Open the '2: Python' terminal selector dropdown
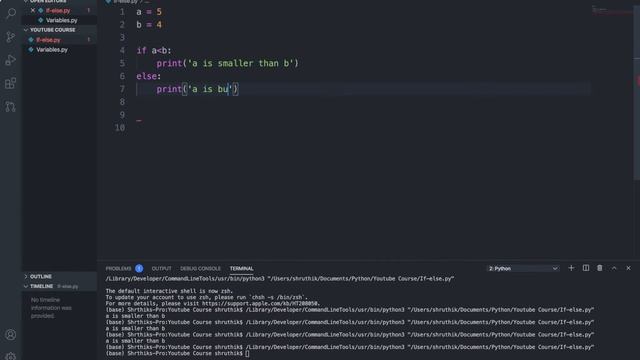The width and height of the screenshot is (640, 360). pos(523,268)
